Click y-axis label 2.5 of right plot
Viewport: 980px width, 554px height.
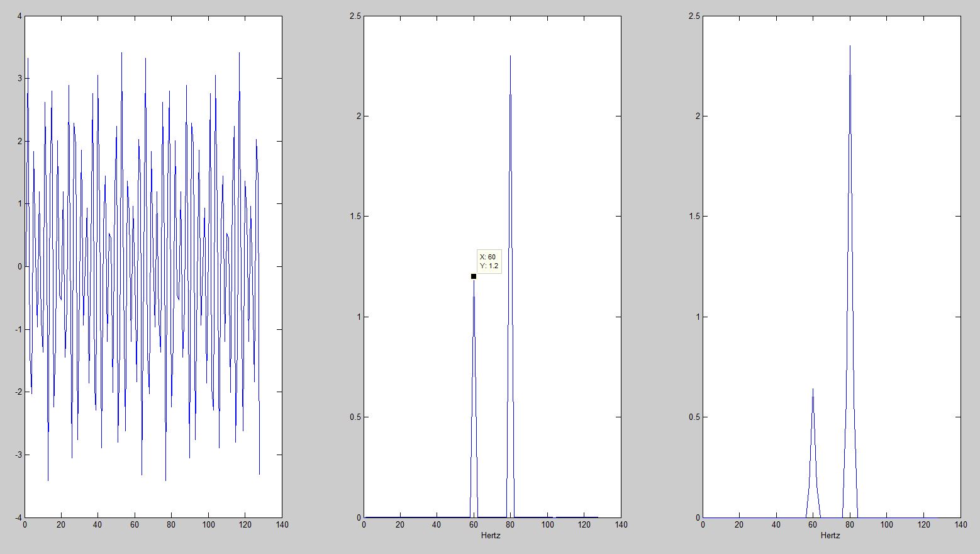coord(694,16)
